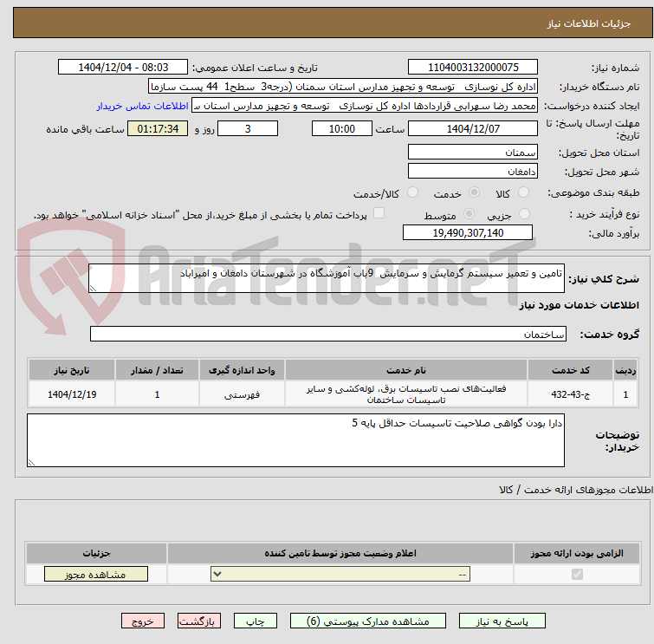Click the پاسخ به نیاز button
Screen dimensions: 654x644
tap(502, 621)
